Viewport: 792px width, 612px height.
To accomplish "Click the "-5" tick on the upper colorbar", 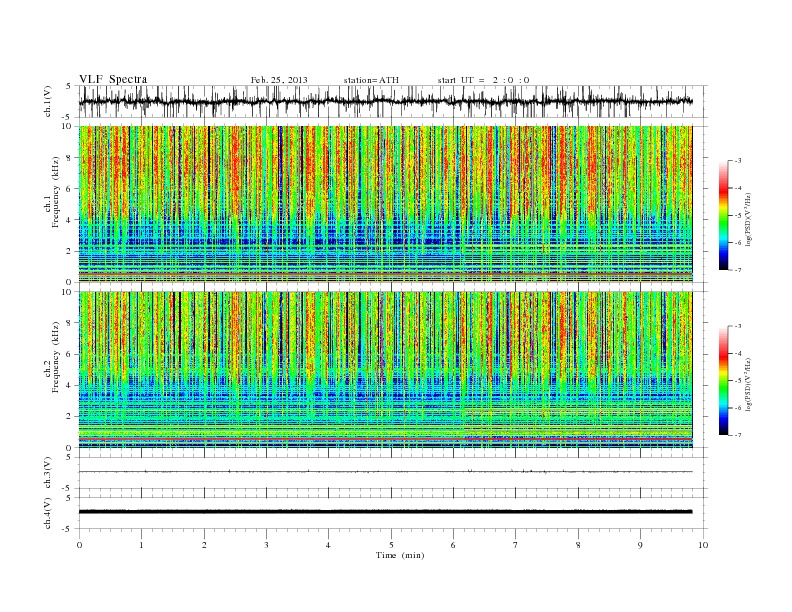I will [x=738, y=216].
